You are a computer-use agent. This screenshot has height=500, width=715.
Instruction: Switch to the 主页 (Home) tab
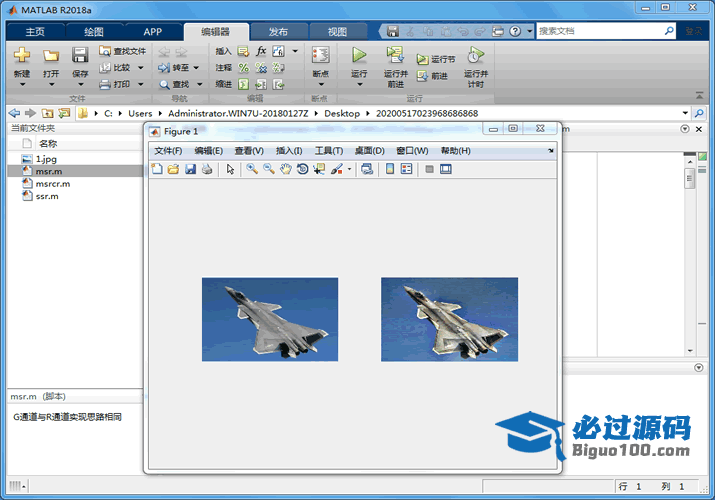35,32
